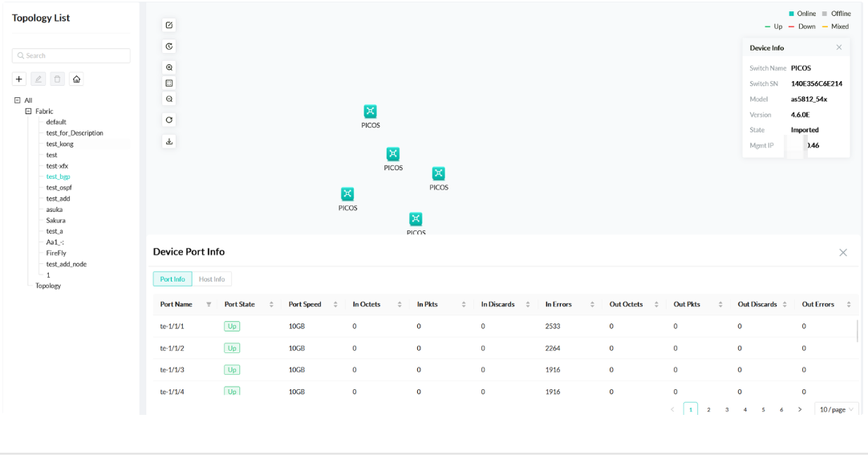This screenshot has width=868, height=455.
Task: Select the Port Info tab
Action: pyautogui.click(x=172, y=279)
